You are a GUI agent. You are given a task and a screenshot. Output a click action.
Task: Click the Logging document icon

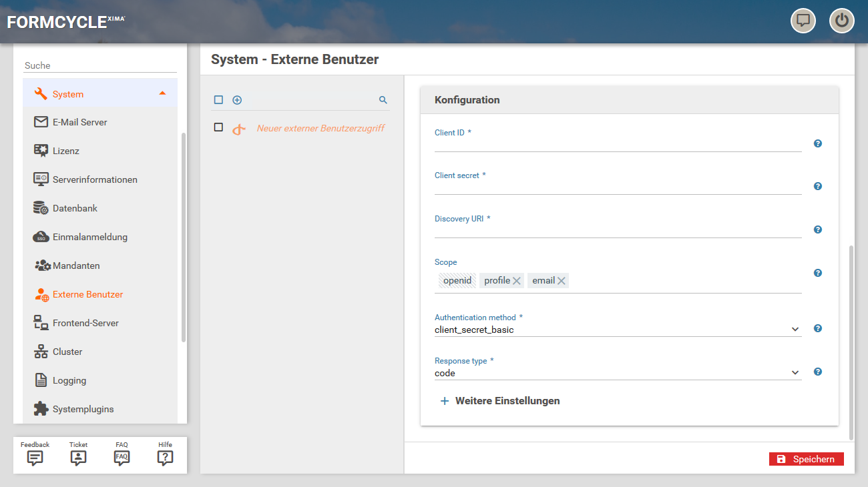pos(41,380)
